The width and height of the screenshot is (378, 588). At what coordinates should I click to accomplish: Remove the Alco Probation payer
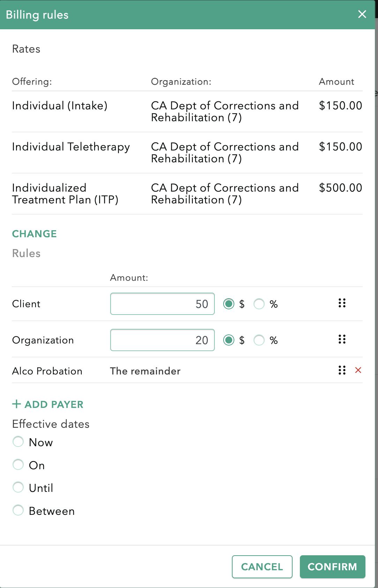pyautogui.click(x=358, y=370)
